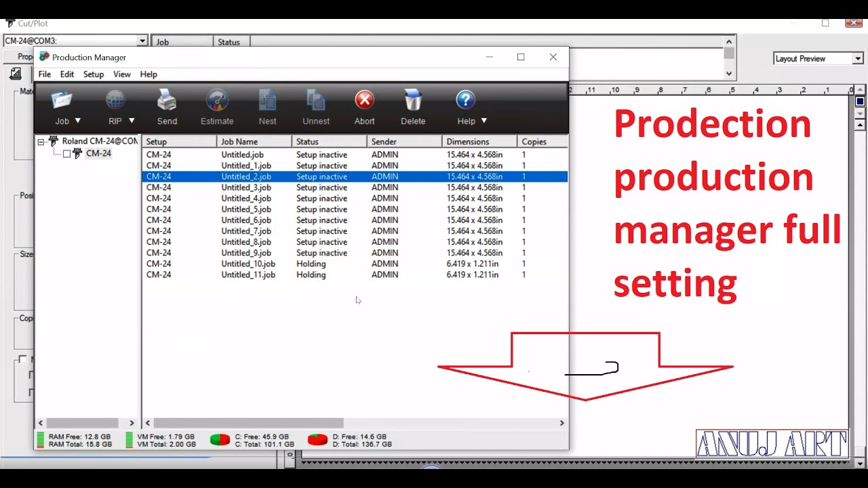This screenshot has height=488, width=868.
Task: Click the RAM usage bar indicator
Action: pyautogui.click(x=40, y=440)
